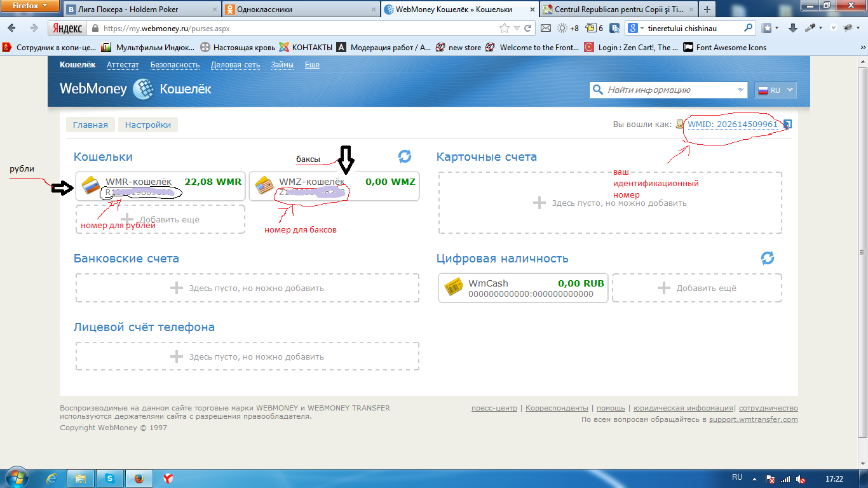Open the Главная tab
Image resolution: width=868 pixels, height=488 pixels.
[x=90, y=125]
